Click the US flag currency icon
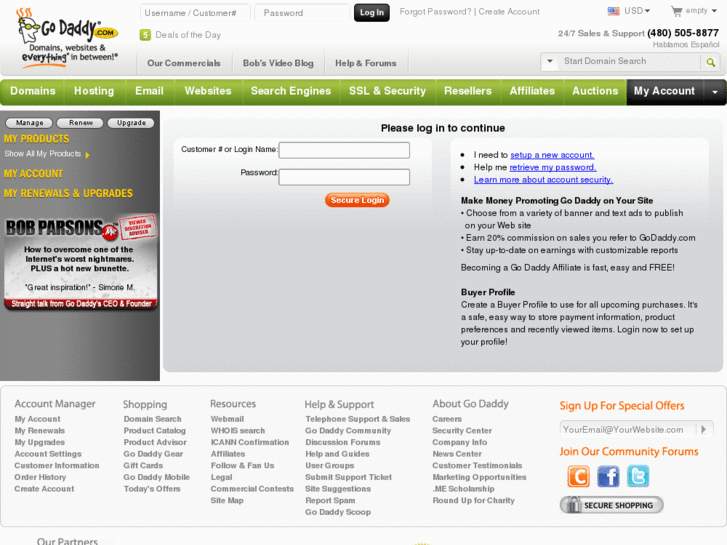The height and width of the screenshot is (545, 727). click(613, 11)
